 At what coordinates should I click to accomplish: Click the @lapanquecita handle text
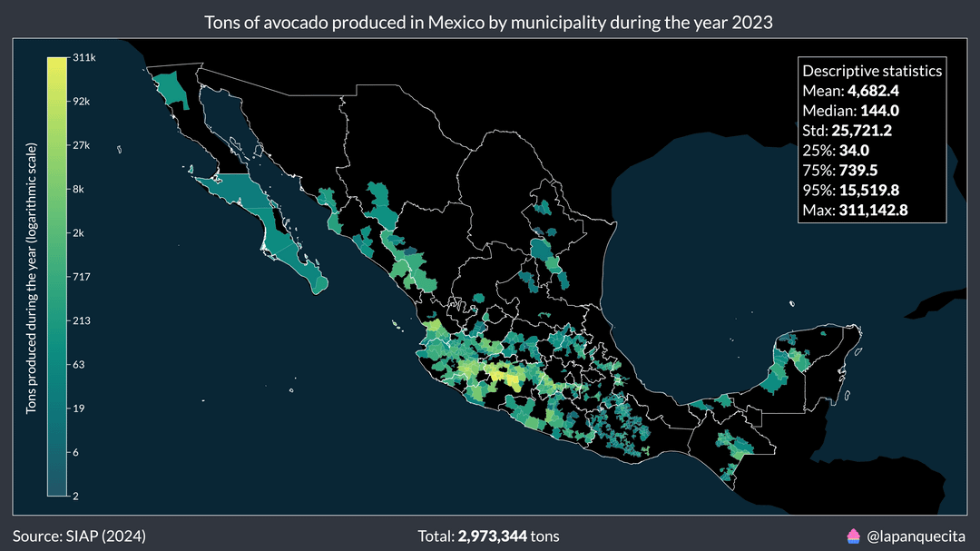pos(916,536)
